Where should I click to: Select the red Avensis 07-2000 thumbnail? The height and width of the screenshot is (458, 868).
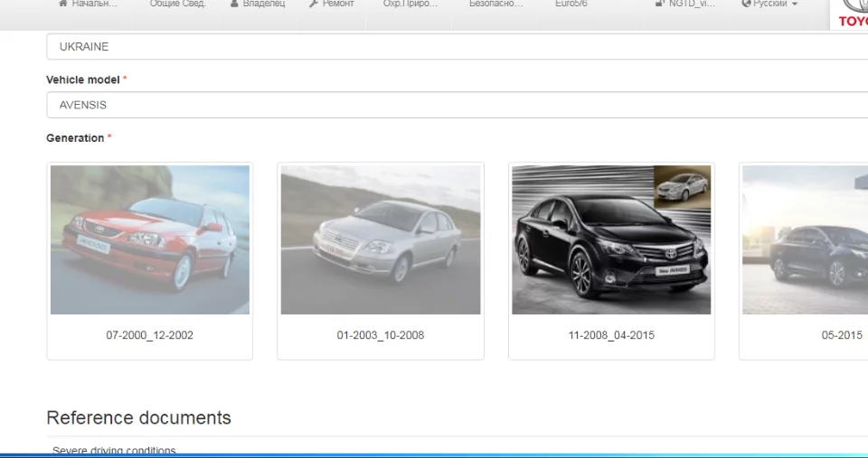tap(150, 240)
